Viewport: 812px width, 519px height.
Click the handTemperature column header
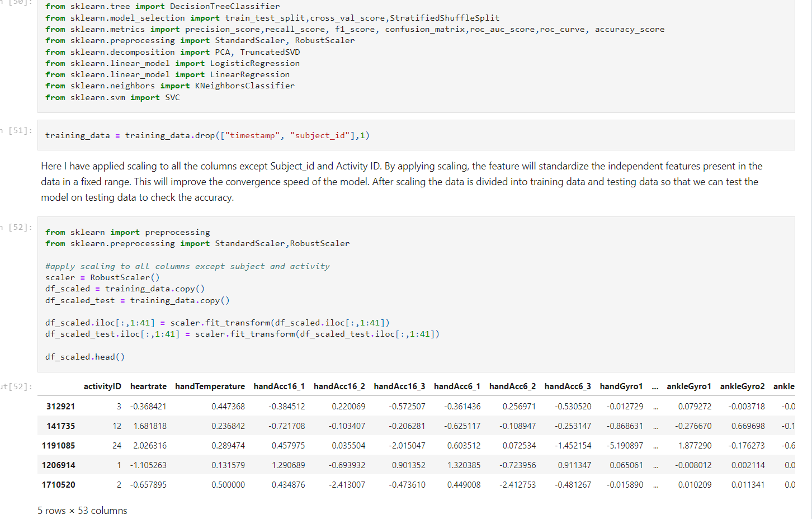210,386
